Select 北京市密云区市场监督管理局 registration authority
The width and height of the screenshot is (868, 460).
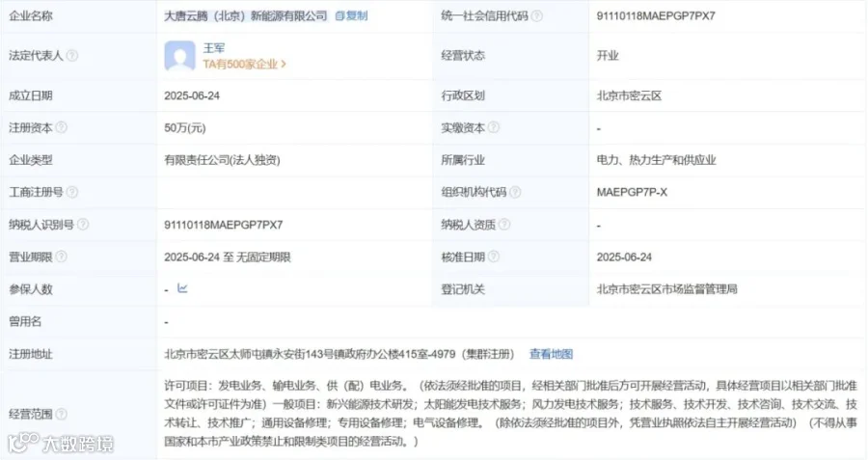666,289
